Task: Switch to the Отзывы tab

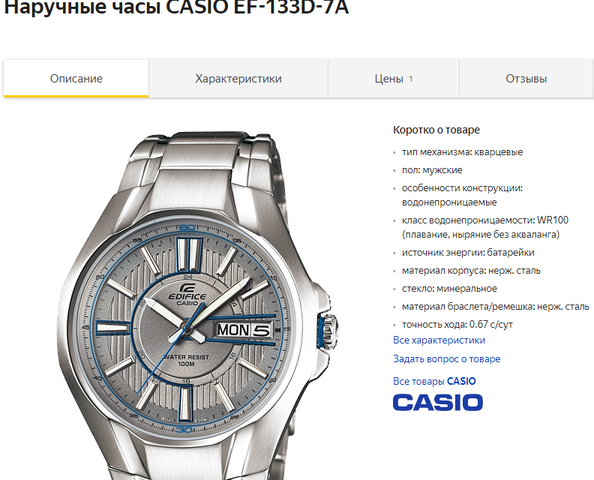Action: tap(526, 78)
